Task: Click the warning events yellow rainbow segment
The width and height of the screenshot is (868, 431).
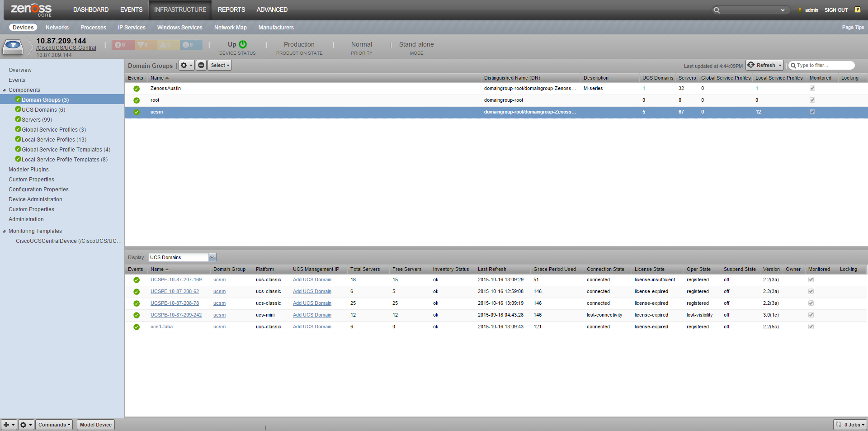Action: [168, 45]
